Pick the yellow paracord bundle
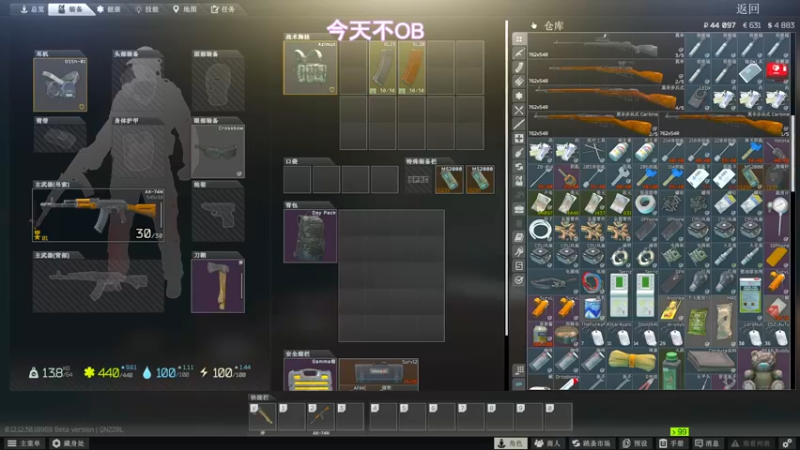The width and height of the screenshot is (800, 450). pos(632,361)
